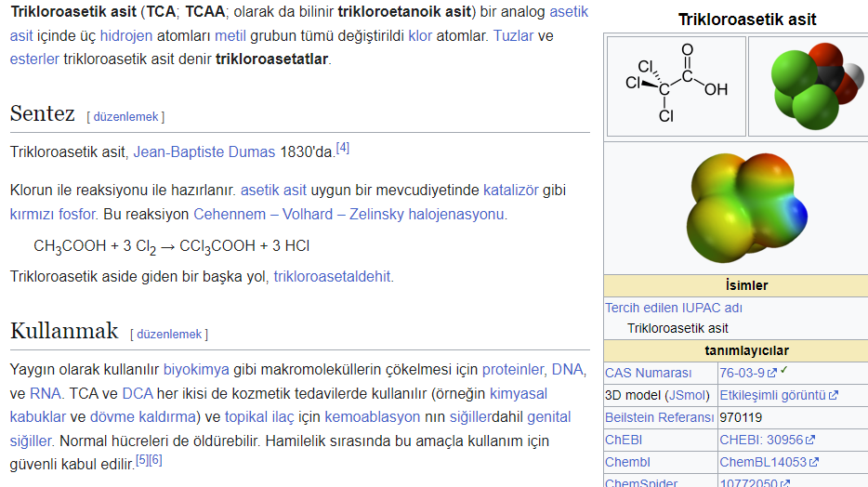Open the electrostatic potential surface image
868x487 pixels.
click(747, 207)
